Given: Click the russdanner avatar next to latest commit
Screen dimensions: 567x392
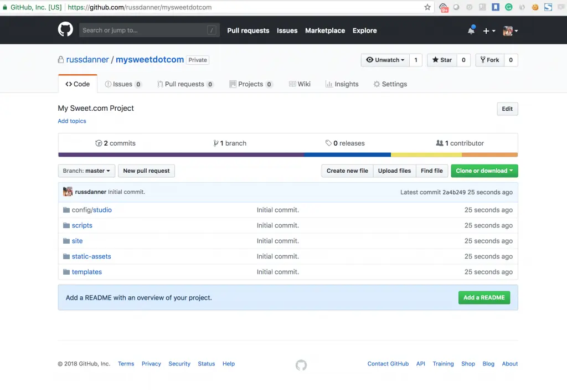Looking at the screenshot, I should (68, 192).
